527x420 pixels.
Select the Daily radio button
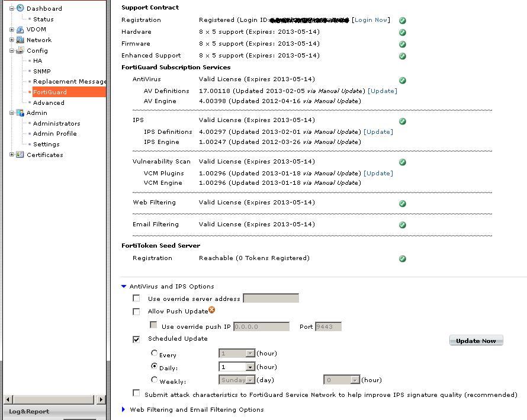click(154, 366)
